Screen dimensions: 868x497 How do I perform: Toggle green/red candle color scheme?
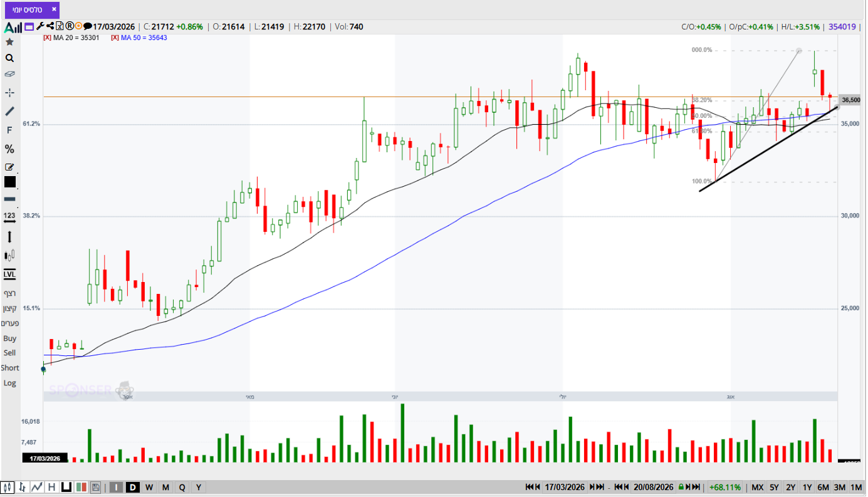[x=81, y=487]
